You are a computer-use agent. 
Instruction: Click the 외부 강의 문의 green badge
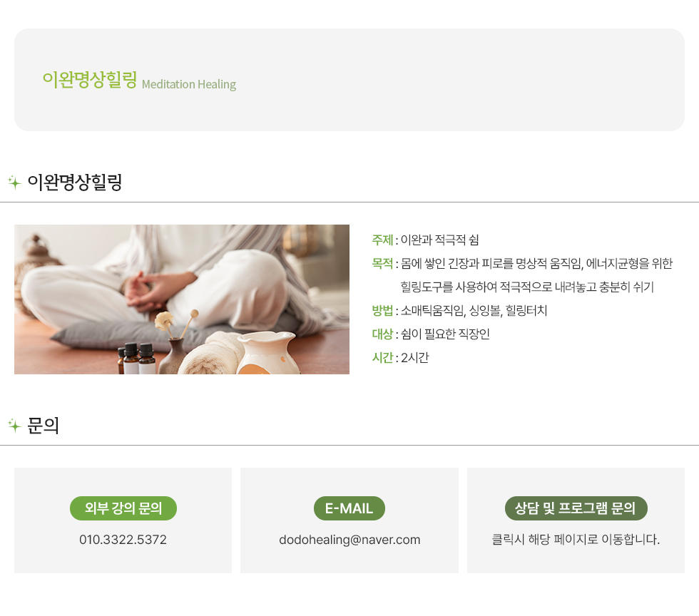[123, 508]
